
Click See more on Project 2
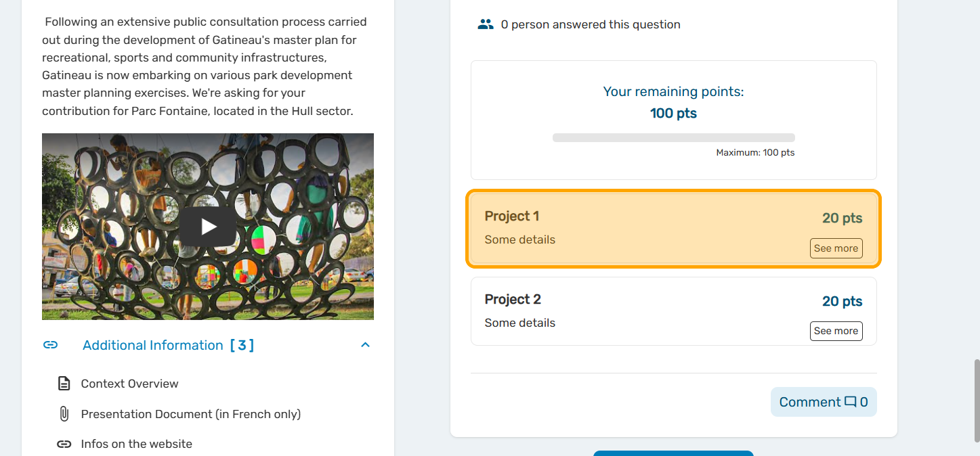836,331
